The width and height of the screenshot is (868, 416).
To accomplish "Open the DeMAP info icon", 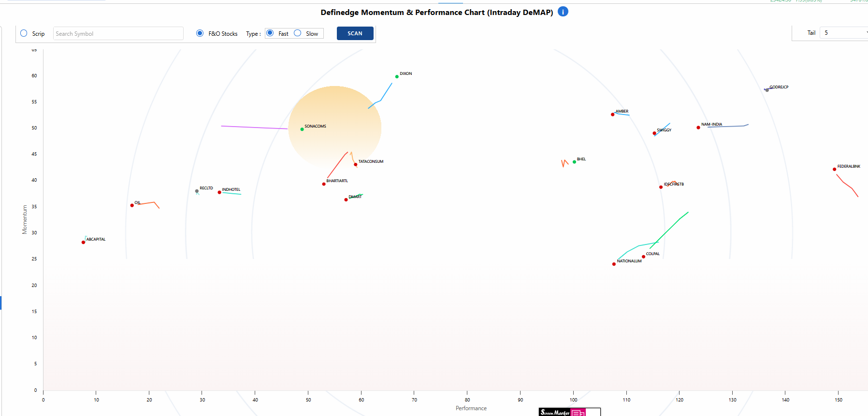I will [x=563, y=12].
